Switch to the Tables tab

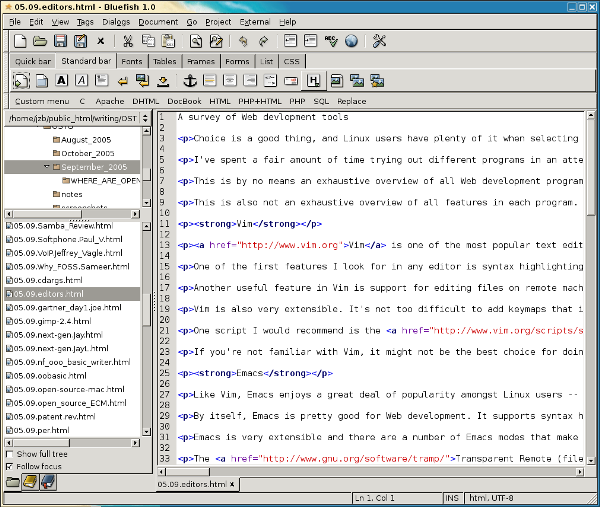pyautogui.click(x=165, y=61)
